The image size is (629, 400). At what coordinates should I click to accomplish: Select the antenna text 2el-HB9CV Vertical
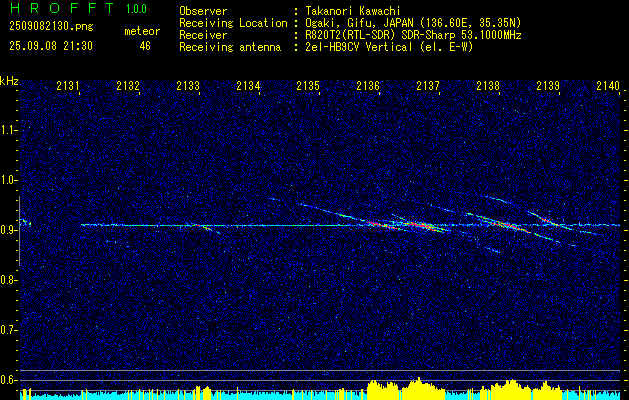tap(357, 47)
